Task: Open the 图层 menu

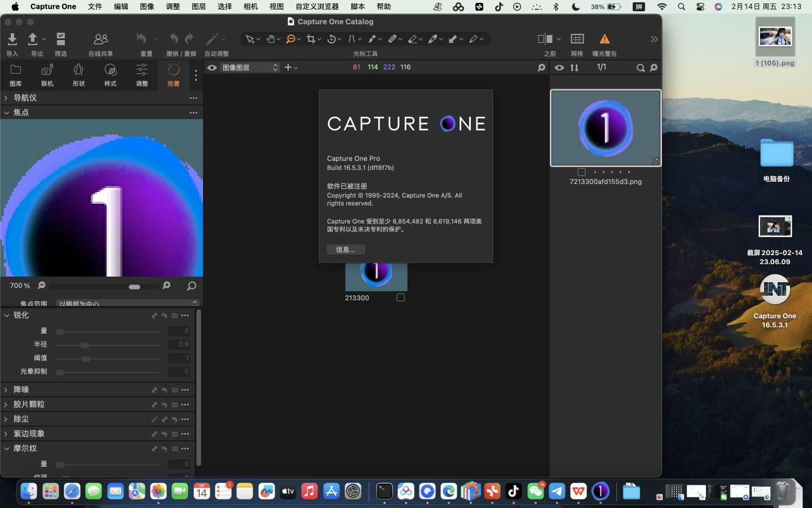Action: [x=199, y=7]
